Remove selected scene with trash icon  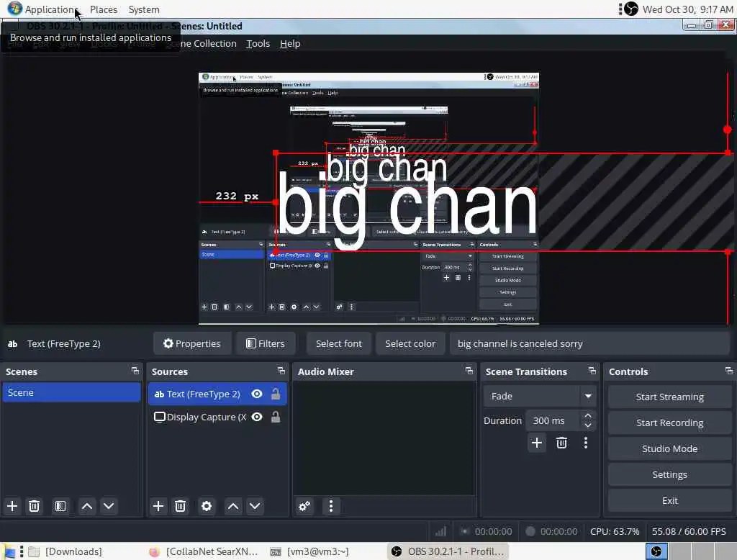click(x=34, y=507)
